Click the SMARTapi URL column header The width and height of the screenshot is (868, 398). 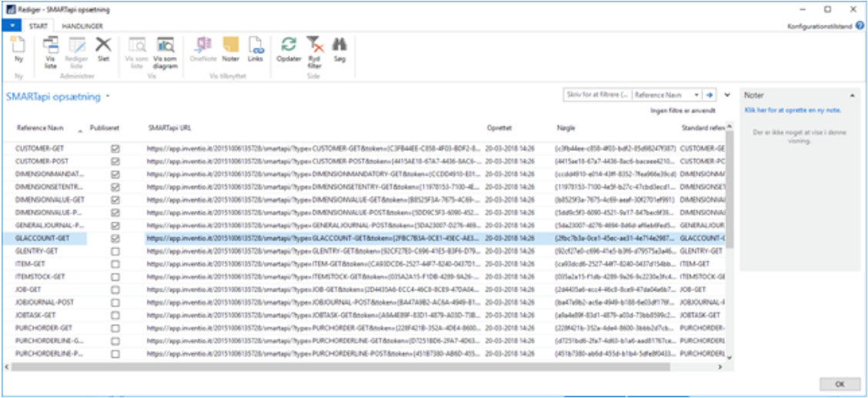[x=169, y=128]
